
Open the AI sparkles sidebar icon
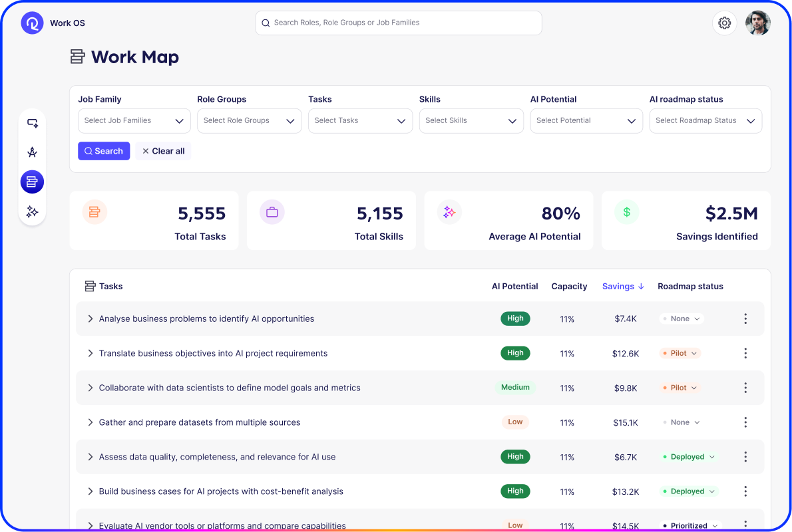point(32,211)
